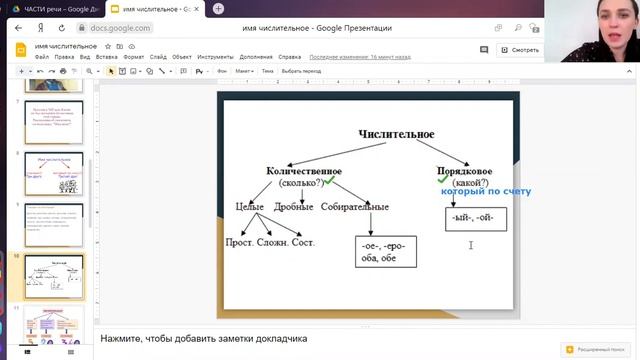Open the Правка menu
Image resolution: width=640 pixels, height=360 pixels.
64,57
